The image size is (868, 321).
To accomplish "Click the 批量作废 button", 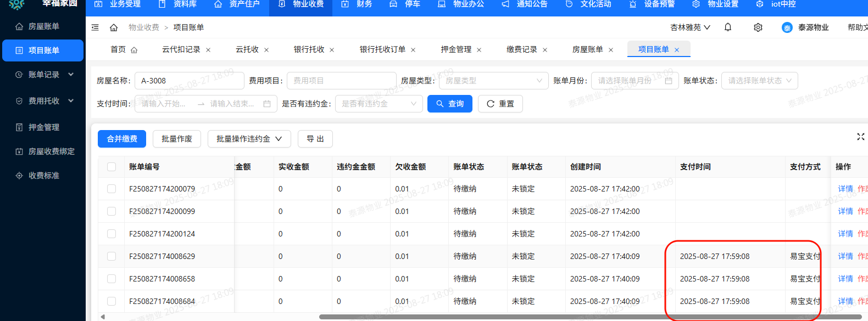I will coord(177,139).
